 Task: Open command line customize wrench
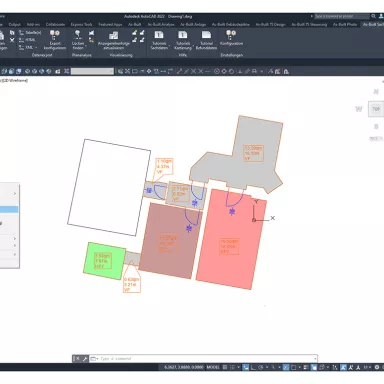click(x=85, y=359)
